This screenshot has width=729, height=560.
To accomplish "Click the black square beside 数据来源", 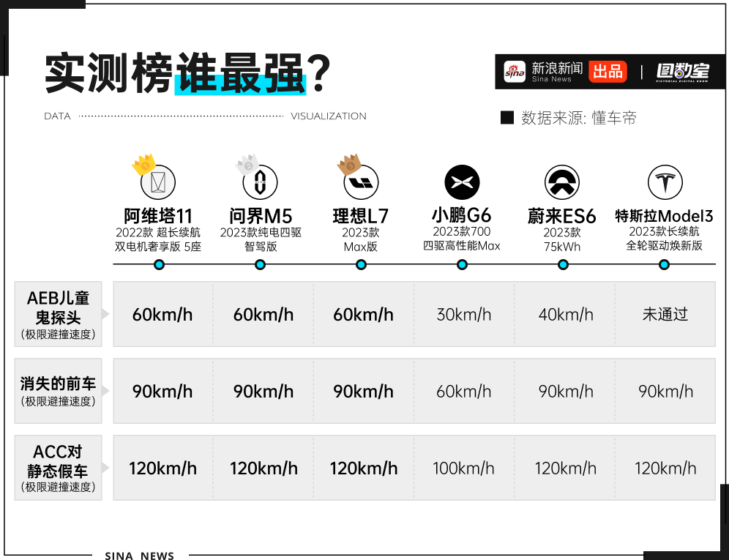I will pos(506,118).
